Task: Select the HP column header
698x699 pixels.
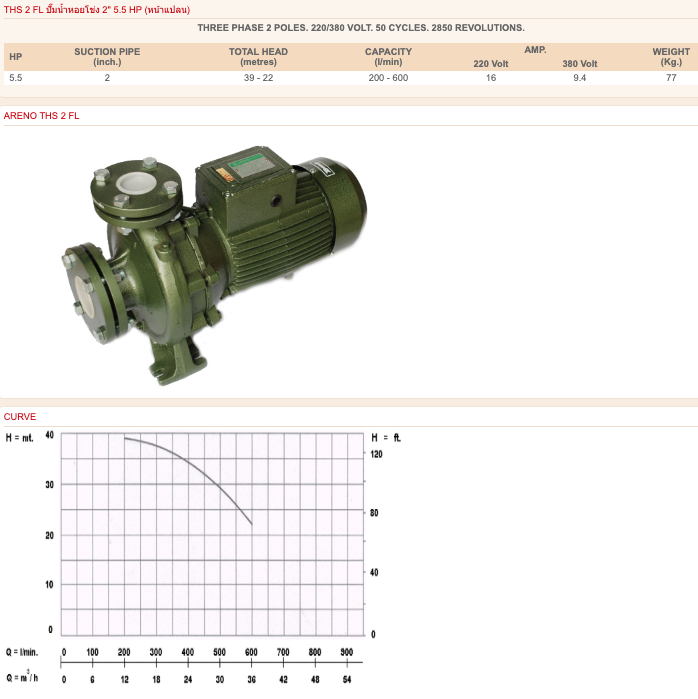Action: pos(16,57)
